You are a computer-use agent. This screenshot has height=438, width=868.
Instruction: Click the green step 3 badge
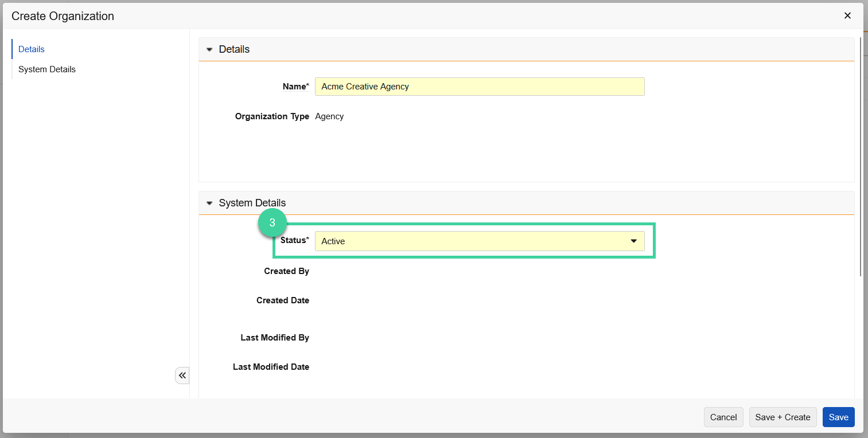coord(272,222)
